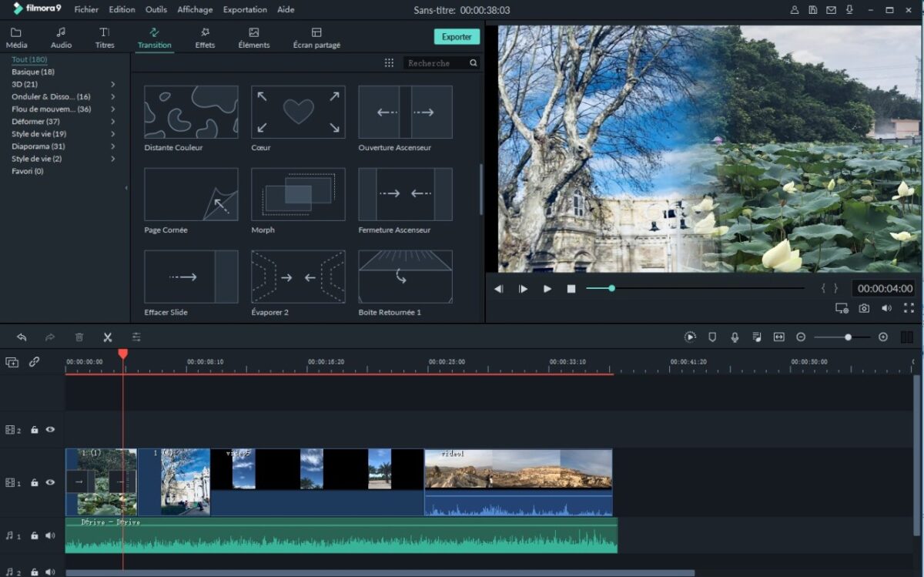The width and height of the screenshot is (924, 577).
Task: Click the trash delete icon
Action: (79, 337)
